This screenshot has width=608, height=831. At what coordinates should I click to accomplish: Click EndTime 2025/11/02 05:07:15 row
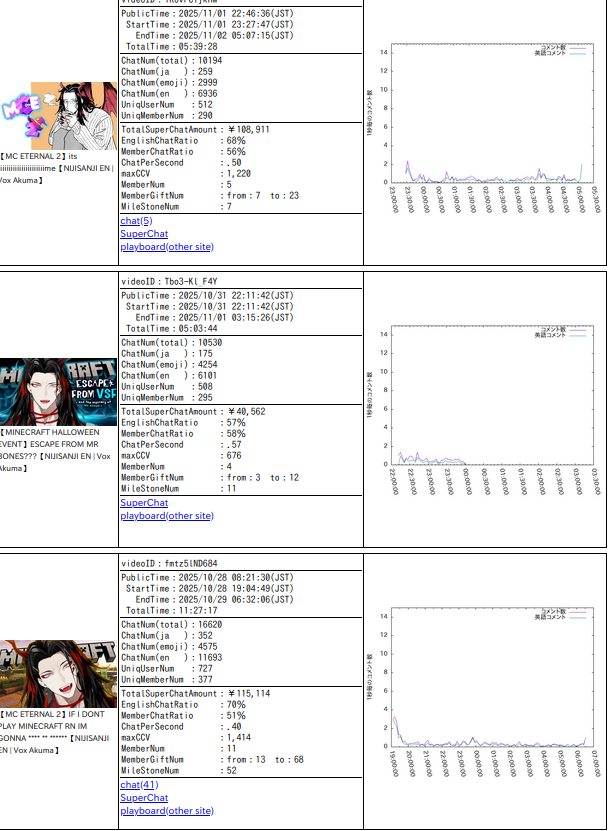click(214, 36)
